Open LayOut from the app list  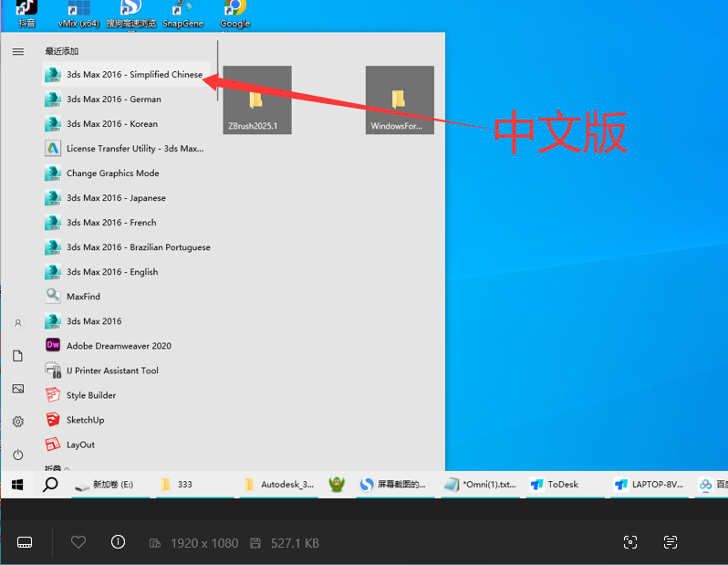tap(80, 445)
